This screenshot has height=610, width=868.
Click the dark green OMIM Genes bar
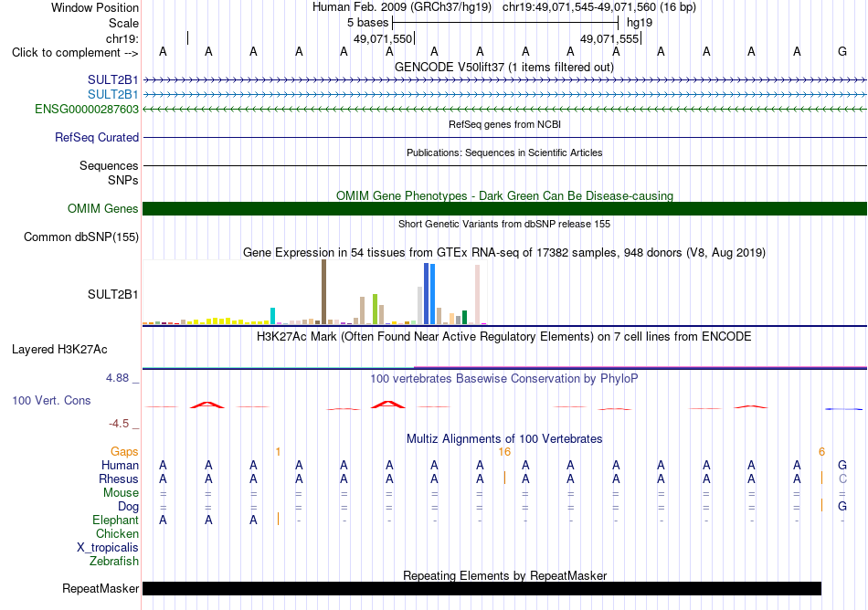click(504, 208)
